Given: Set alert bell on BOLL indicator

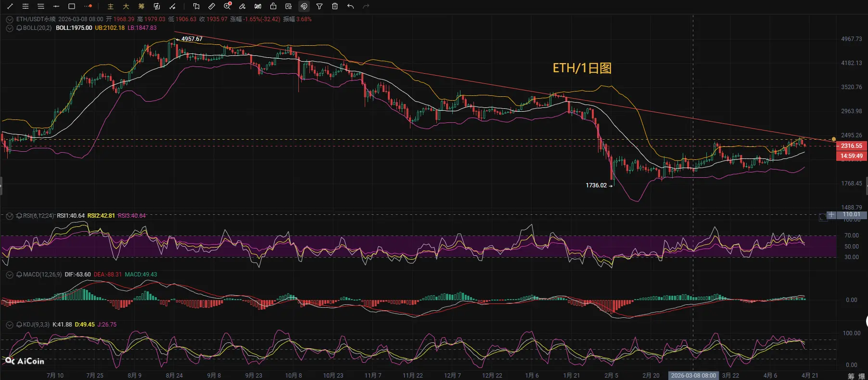Looking at the screenshot, I should tap(19, 28).
